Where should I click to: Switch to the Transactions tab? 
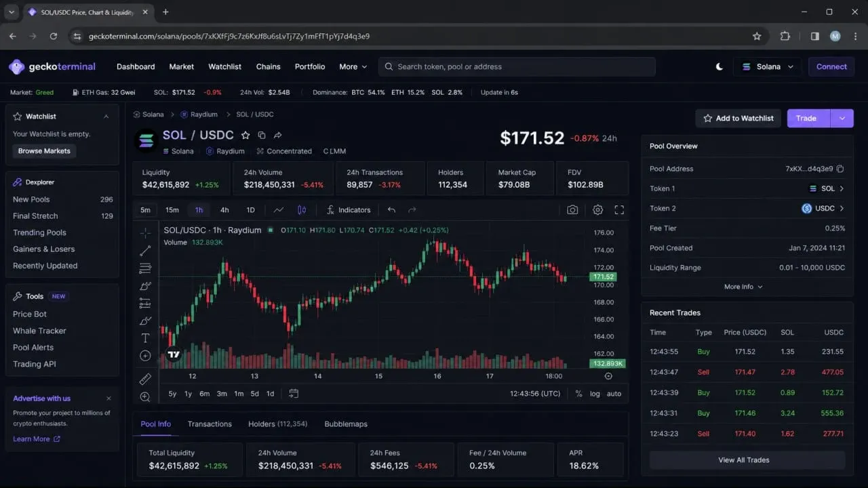[210, 424]
